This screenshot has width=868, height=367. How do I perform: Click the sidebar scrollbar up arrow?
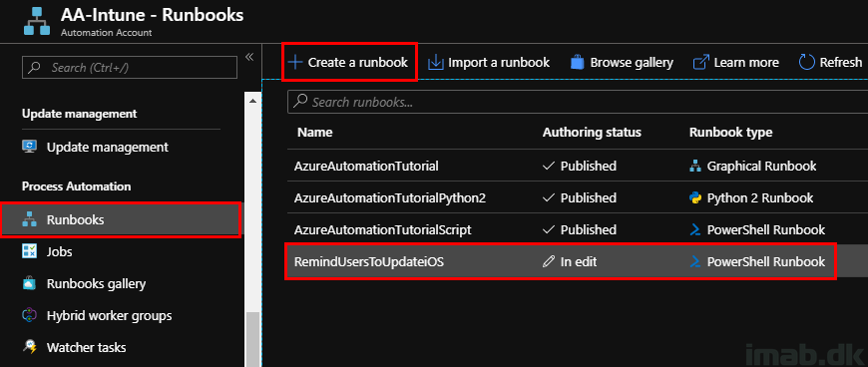(x=252, y=101)
